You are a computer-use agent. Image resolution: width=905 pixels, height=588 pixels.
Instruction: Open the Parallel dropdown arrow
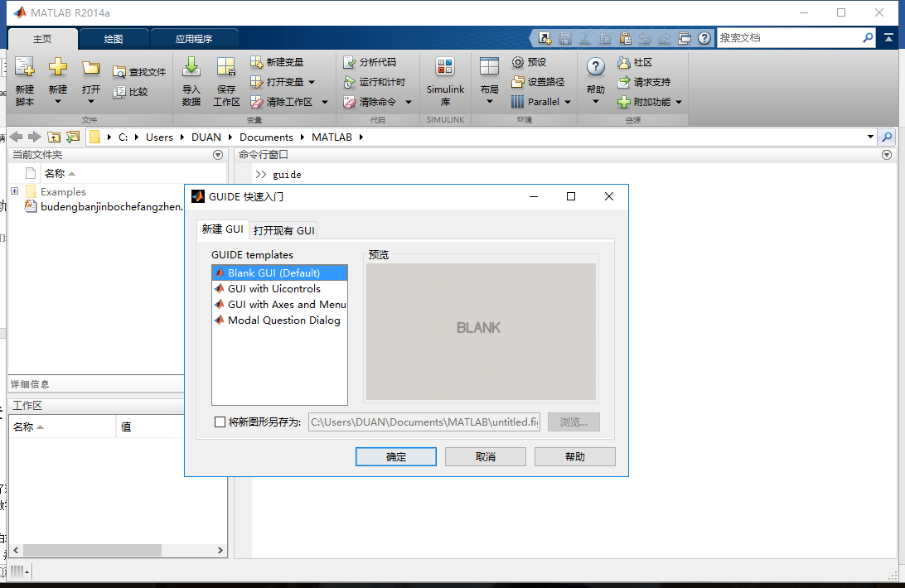568,102
